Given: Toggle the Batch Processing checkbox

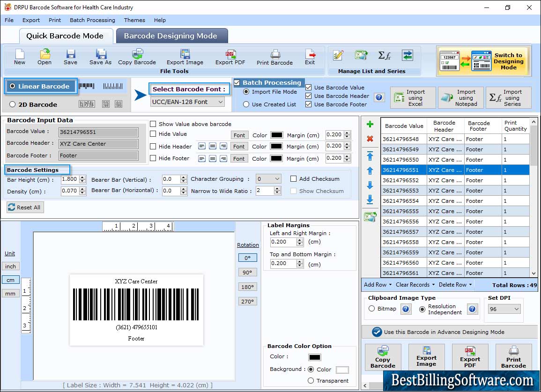Looking at the screenshot, I should tap(237, 82).
